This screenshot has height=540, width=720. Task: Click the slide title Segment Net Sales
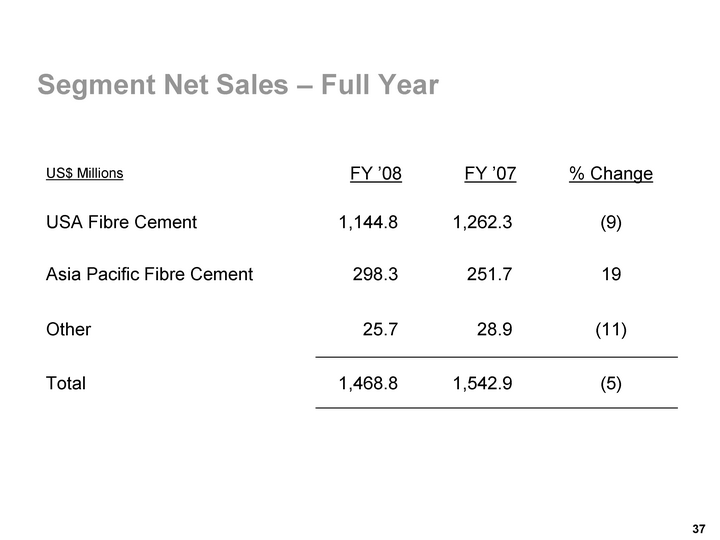click(237, 86)
